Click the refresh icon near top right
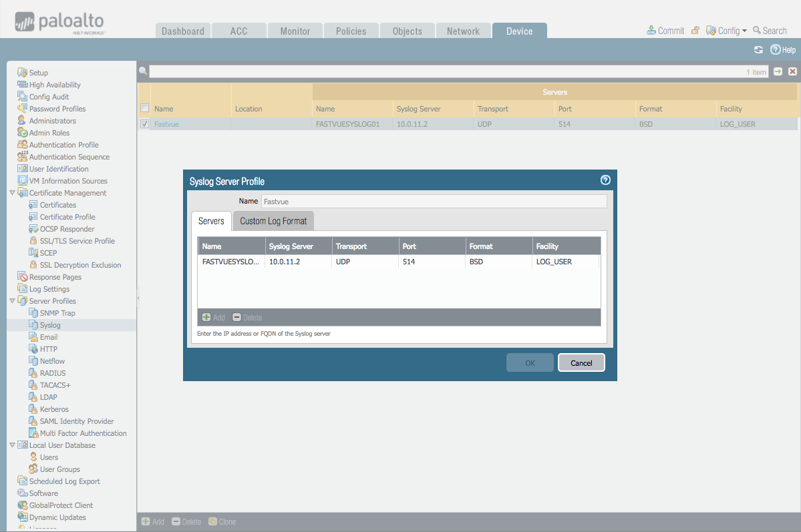Screen dimensions: 801x532 tap(758, 49)
